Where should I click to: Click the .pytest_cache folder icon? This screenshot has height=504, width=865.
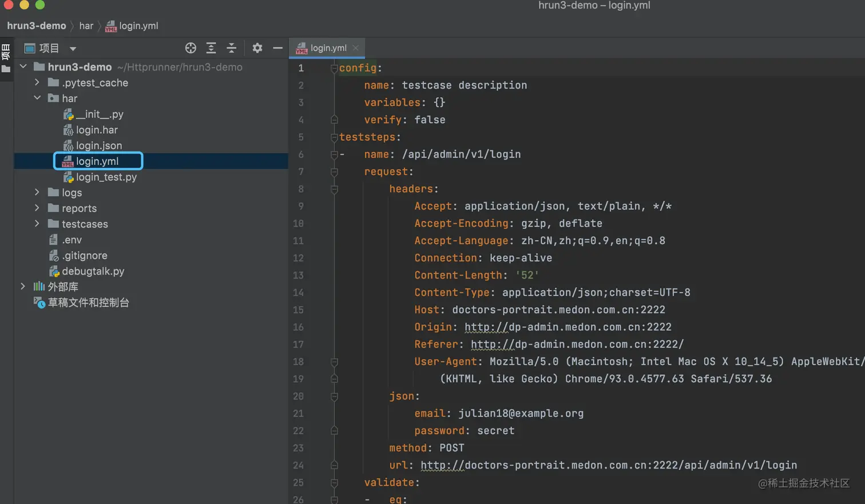point(53,82)
